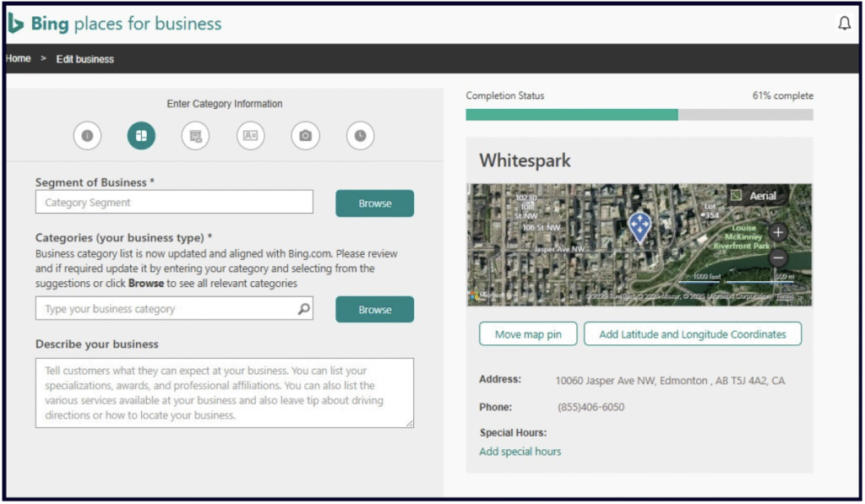This screenshot has width=865, height=504.
Task: Click Add Latitude and Longitude Coordinates
Action: pyautogui.click(x=692, y=334)
